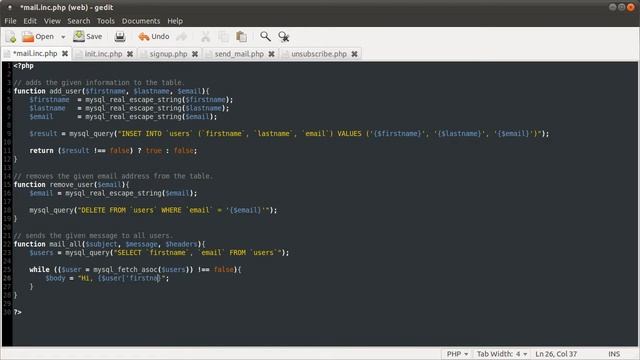Print the document using the printer icon
Image resolution: width=640 pixels, height=360 pixels.
[x=120, y=37]
